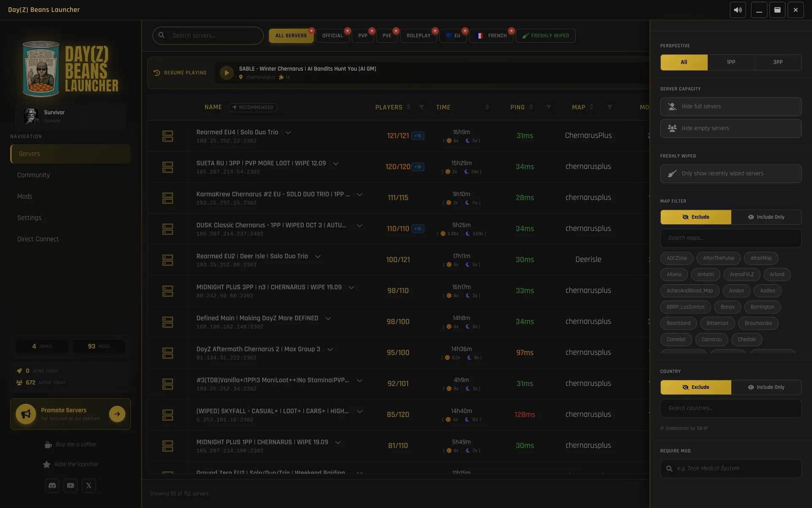Click the sound volume icon in title bar
Screen dimensions: 812x508
738,10
